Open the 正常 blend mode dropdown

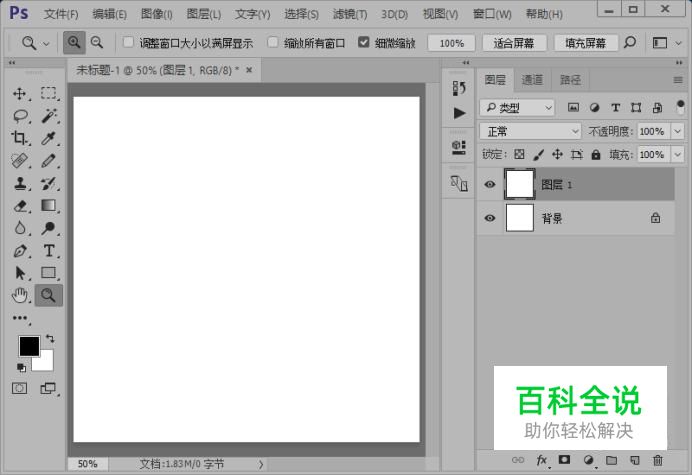(530, 131)
